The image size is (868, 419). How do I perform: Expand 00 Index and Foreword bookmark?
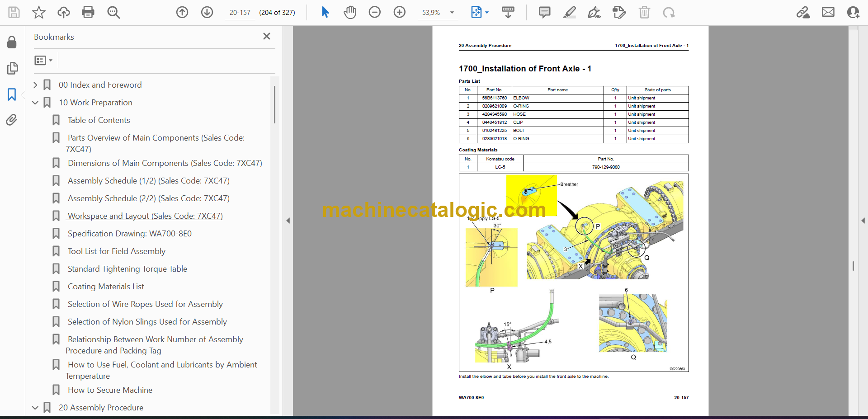coord(35,85)
